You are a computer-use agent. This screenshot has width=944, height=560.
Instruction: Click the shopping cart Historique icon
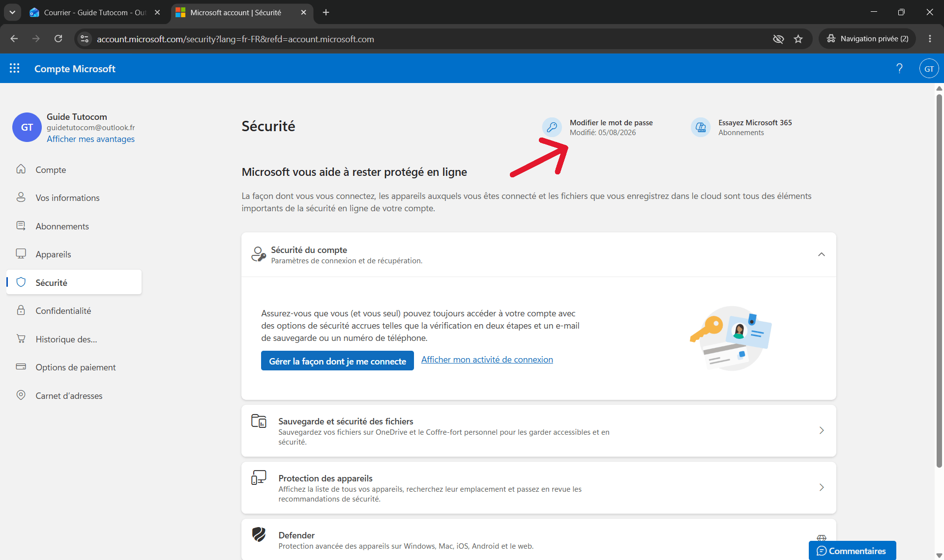tap(21, 338)
